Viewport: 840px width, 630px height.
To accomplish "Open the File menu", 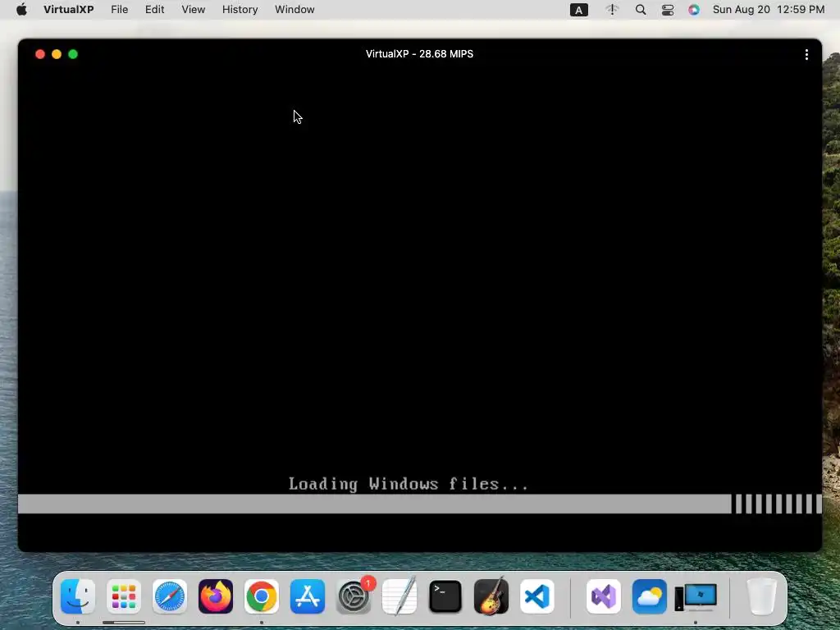I will [x=120, y=10].
